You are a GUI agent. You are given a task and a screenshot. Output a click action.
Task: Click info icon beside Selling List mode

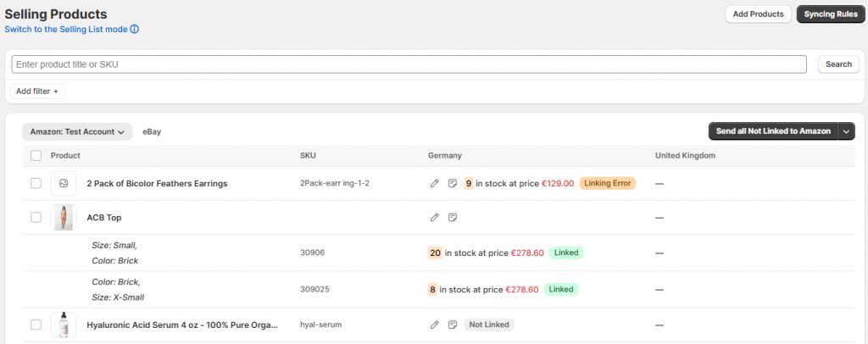[x=134, y=29]
